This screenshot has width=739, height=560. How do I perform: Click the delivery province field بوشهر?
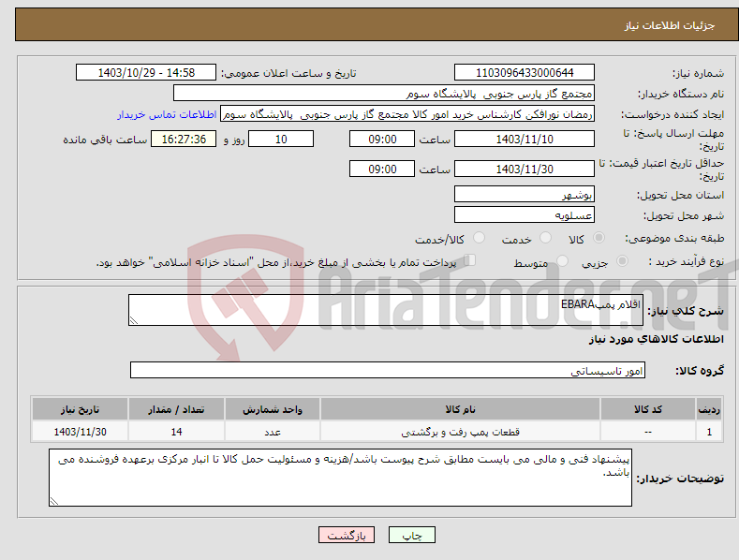point(525,194)
